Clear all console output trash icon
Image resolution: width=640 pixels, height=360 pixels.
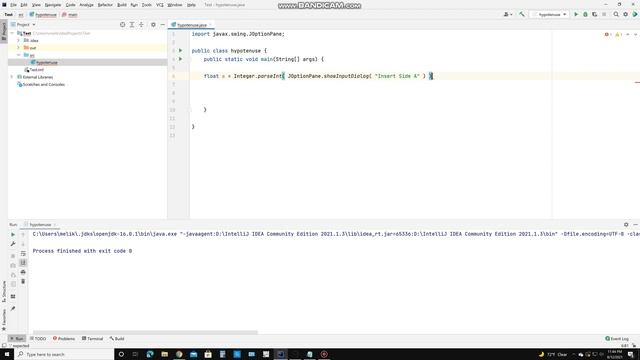point(23,281)
